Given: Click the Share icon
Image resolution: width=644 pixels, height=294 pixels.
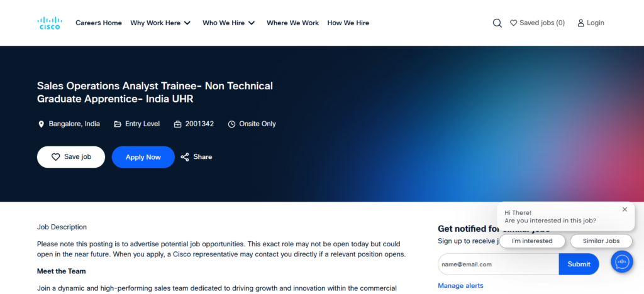Looking at the screenshot, I should pyautogui.click(x=185, y=157).
